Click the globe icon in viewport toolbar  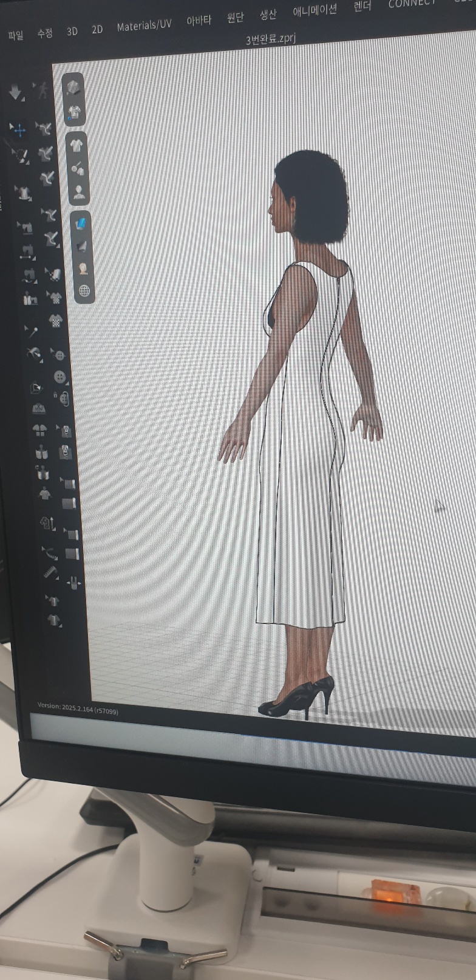pyautogui.click(x=84, y=291)
